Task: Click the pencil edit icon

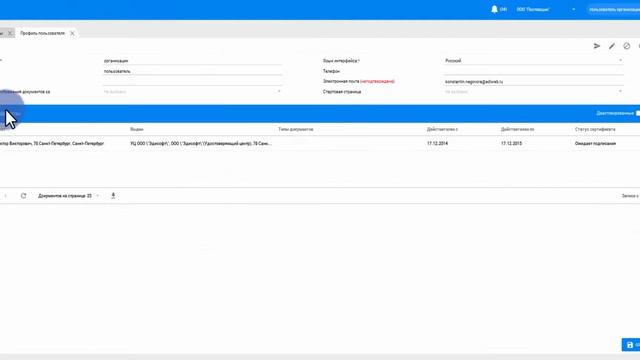Action: pos(612,46)
